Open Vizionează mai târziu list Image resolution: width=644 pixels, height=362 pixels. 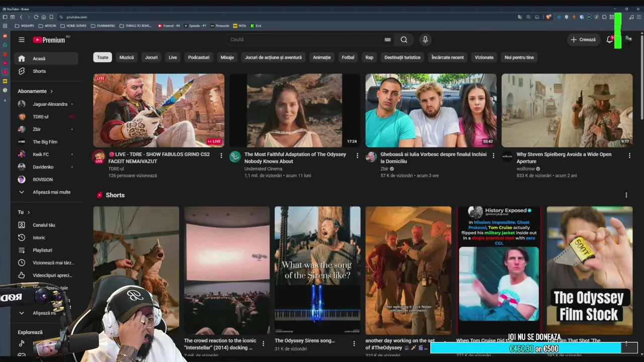click(46, 262)
